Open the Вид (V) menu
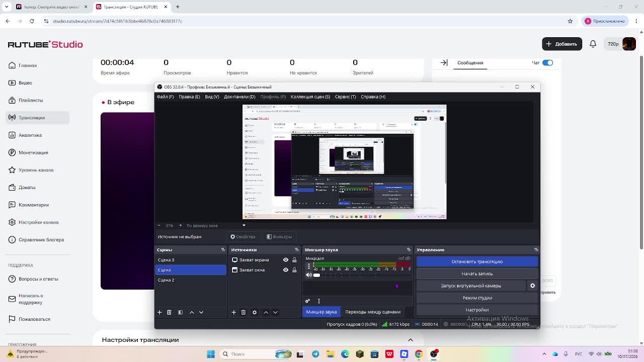This screenshot has width=644, height=362. (x=212, y=97)
